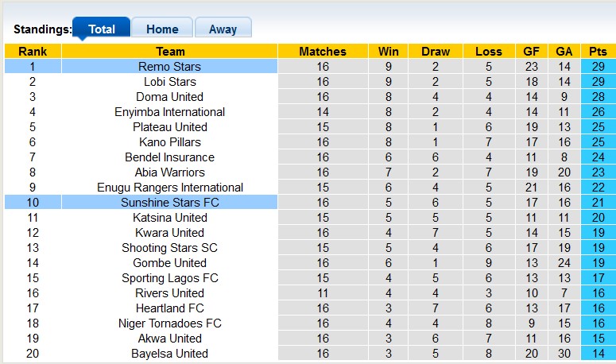Open Katsina United team link
The width and height of the screenshot is (616, 364).
(x=169, y=218)
